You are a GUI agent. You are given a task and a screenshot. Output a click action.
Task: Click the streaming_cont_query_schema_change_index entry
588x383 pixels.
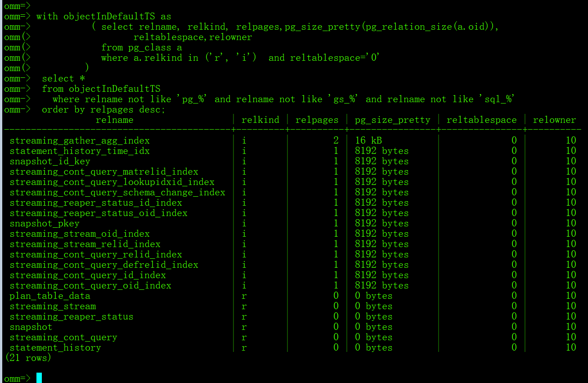(x=117, y=193)
